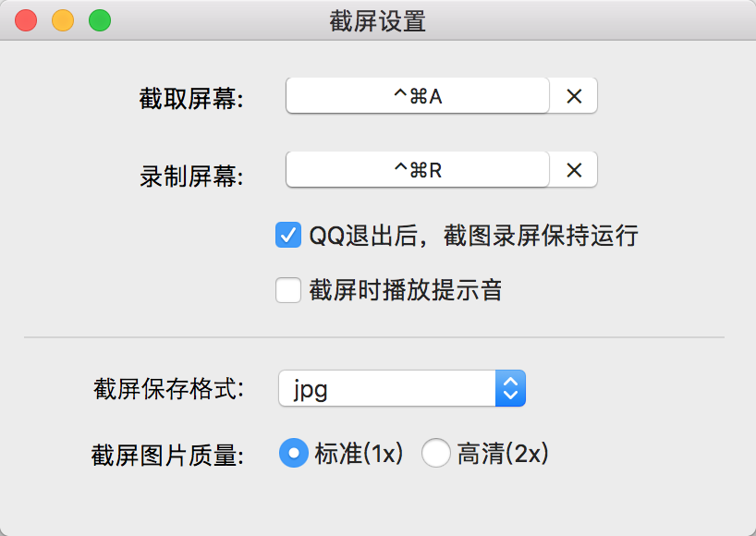Enable the 截屏时播放提示音 checkbox box
756x536 pixels.
pos(288,290)
